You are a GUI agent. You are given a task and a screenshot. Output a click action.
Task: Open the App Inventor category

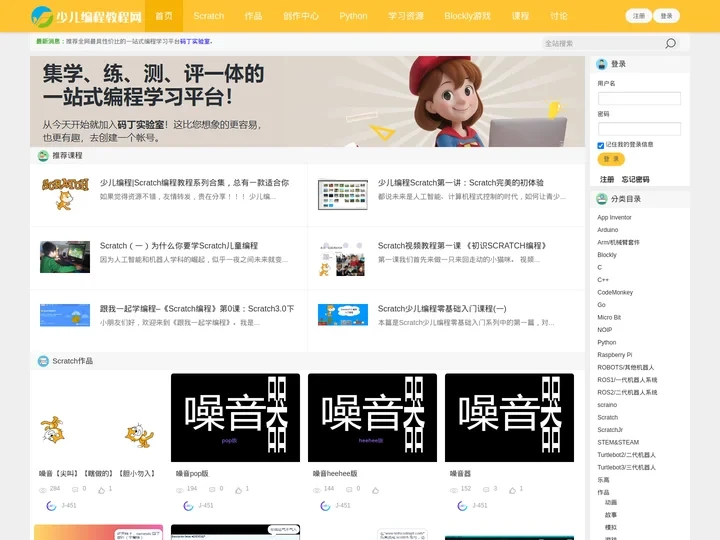point(614,218)
